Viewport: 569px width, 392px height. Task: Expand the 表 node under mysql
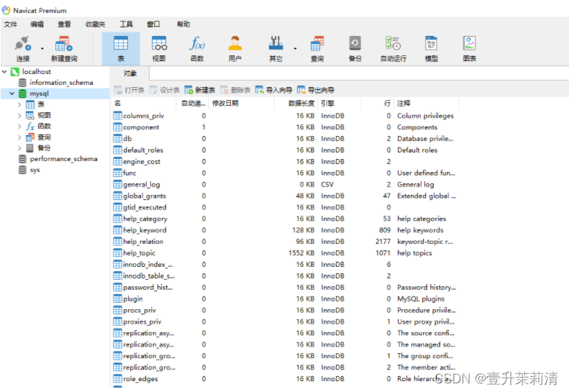click(x=19, y=104)
